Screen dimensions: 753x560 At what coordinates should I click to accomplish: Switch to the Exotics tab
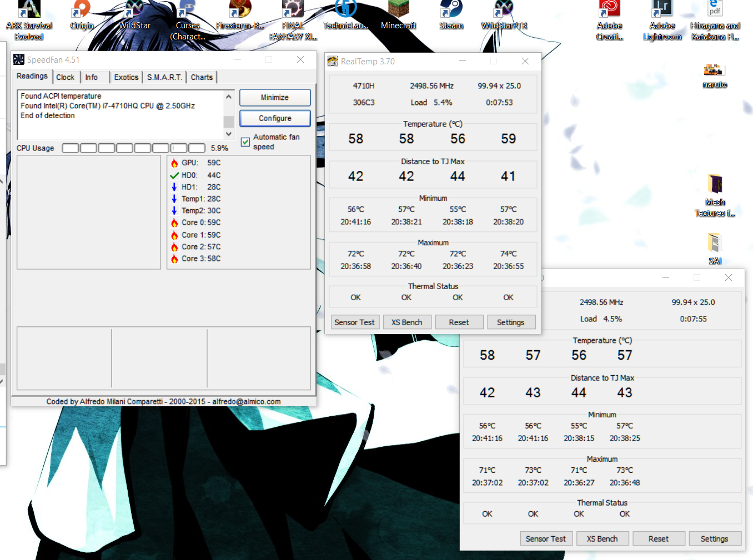[x=127, y=77]
